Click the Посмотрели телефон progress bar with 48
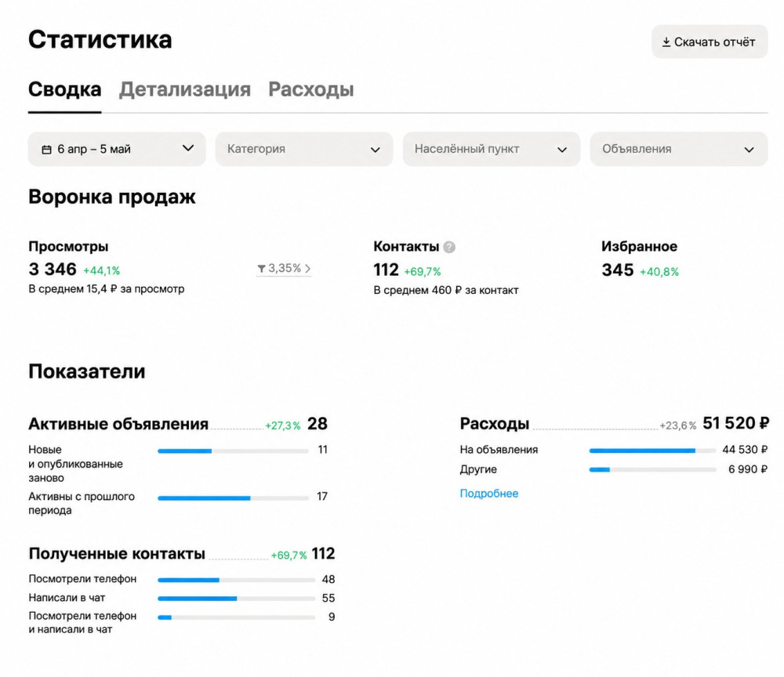This screenshot has height=677, width=784. pyautogui.click(x=237, y=580)
